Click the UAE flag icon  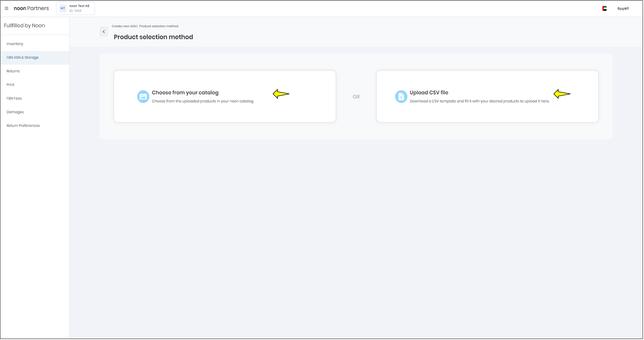[x=605, y=8]
